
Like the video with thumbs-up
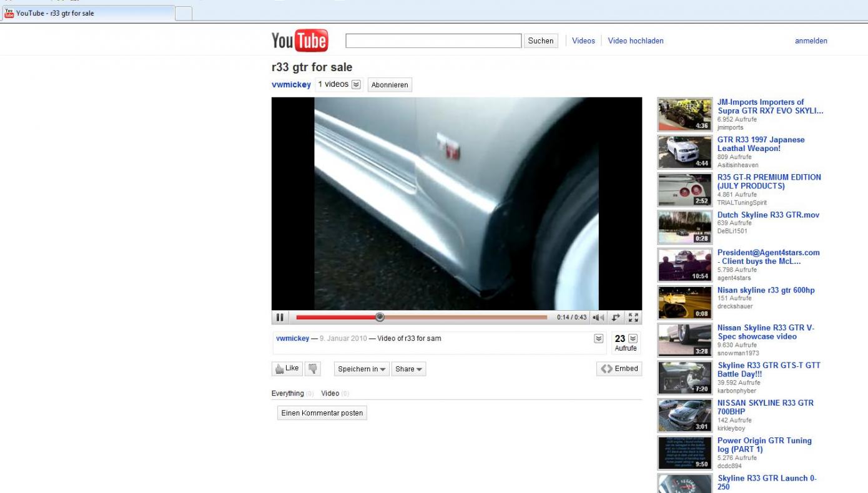coord(287,369)
